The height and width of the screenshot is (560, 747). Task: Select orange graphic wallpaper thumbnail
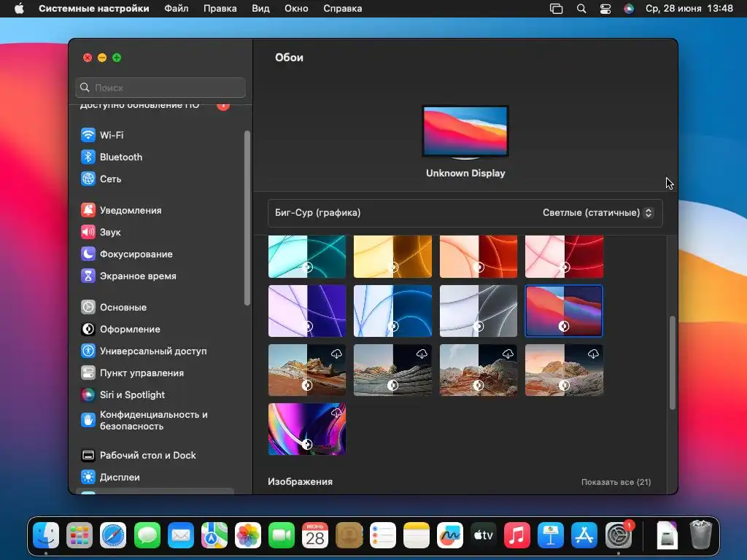(479, 256)
